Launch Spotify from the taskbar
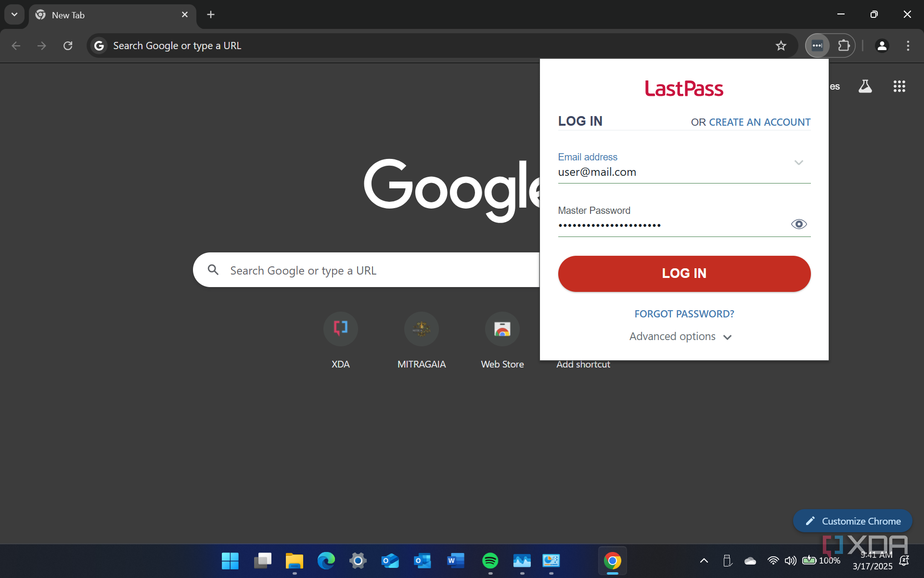 pos(490,561)
